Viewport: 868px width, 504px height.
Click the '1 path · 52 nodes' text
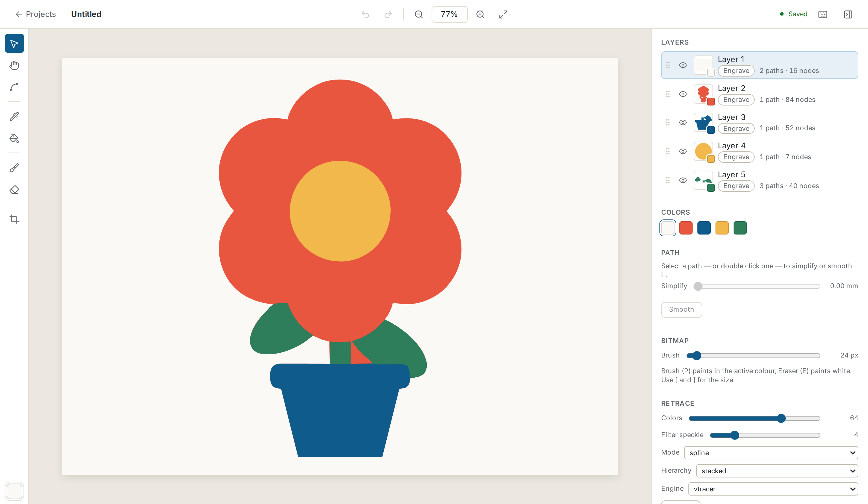pyautogui.click(x=788, y=128)
